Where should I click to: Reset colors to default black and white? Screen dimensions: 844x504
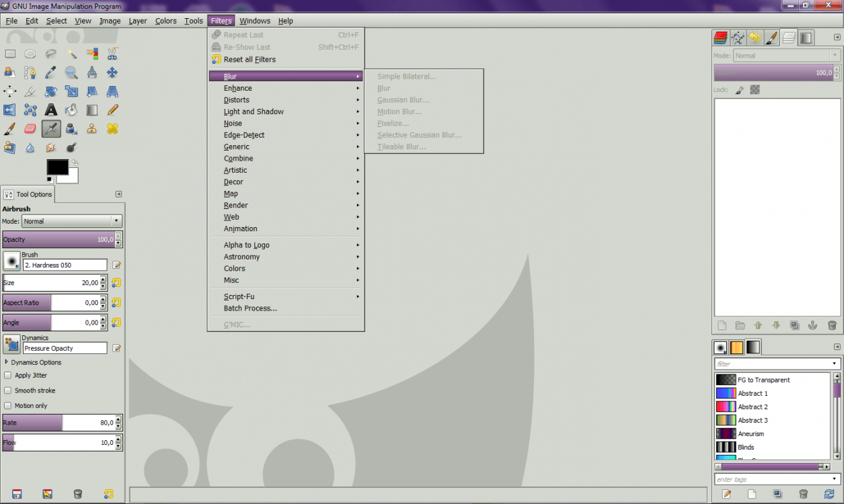click(50, 179)
